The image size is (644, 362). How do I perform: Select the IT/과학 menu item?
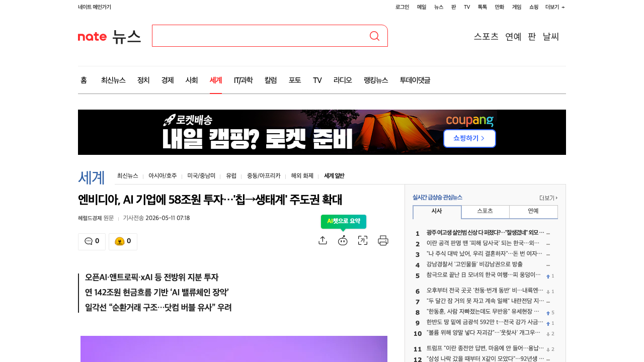pyautogui.click(x=244, y=80)
